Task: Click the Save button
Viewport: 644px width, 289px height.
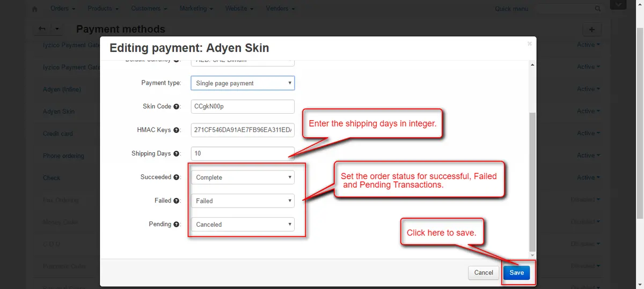Action: 516,273
